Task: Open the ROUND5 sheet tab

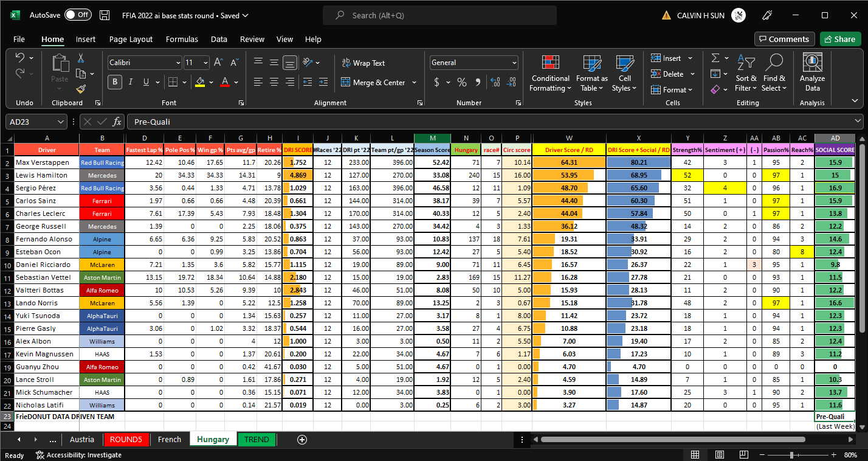Action: click(126, 439)
